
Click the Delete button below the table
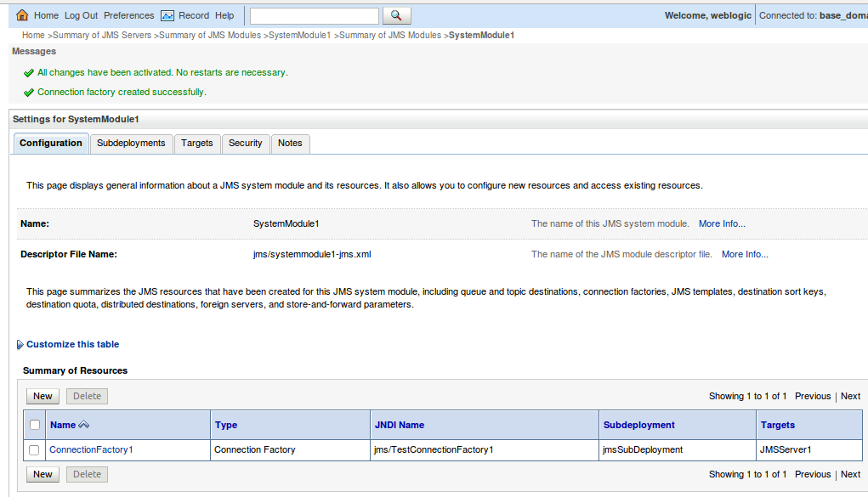click(86, 474)
